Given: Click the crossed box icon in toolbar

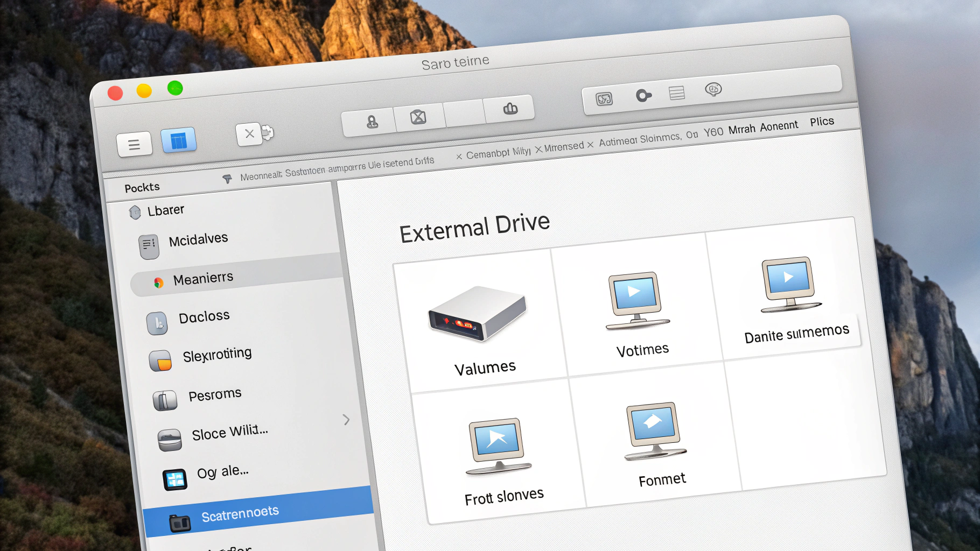Looking at the screenshot, I should [x=418, y=117].
